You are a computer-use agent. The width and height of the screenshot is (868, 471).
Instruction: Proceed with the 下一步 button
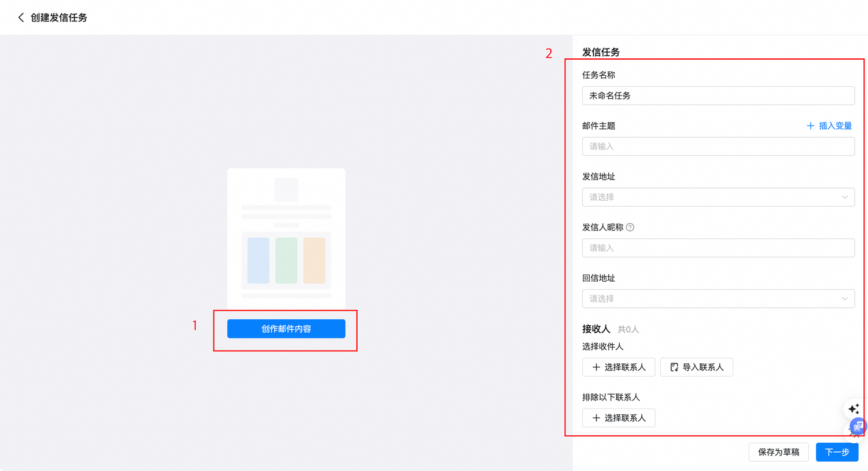837,452
